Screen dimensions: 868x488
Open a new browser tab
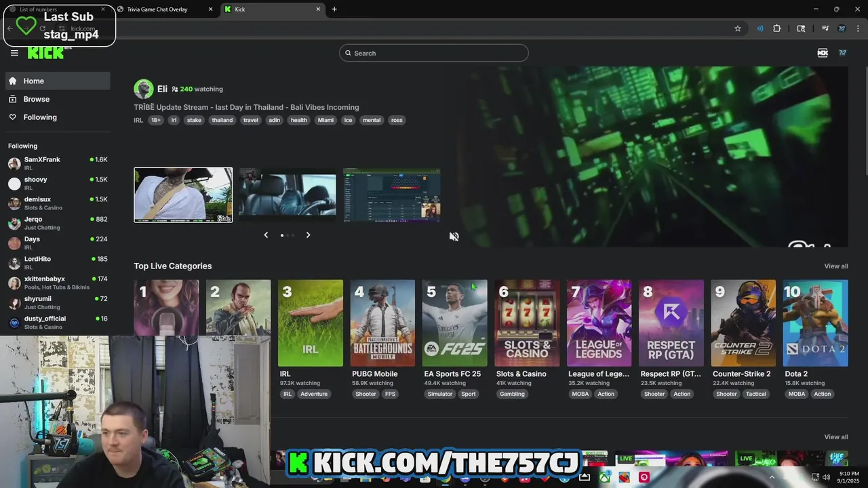click(x=334, y=9)
